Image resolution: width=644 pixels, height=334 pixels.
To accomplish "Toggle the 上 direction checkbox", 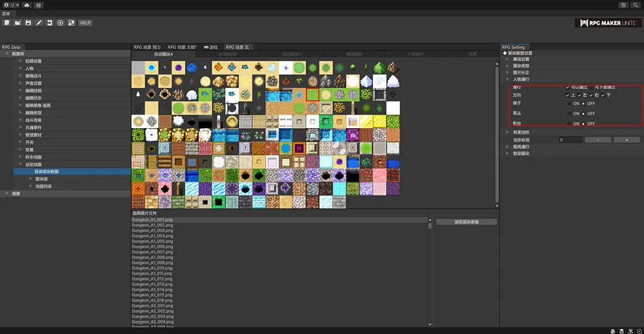I will (568, 95).
